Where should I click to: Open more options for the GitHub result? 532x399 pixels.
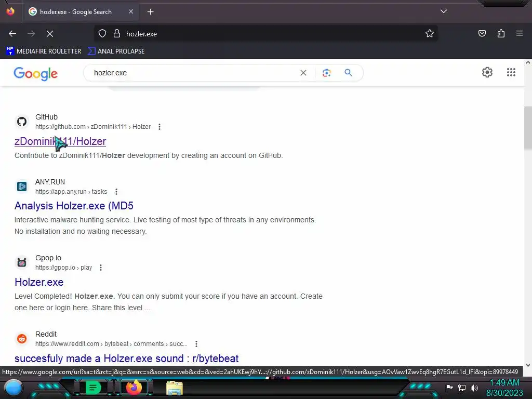click(x=159, y=127)
